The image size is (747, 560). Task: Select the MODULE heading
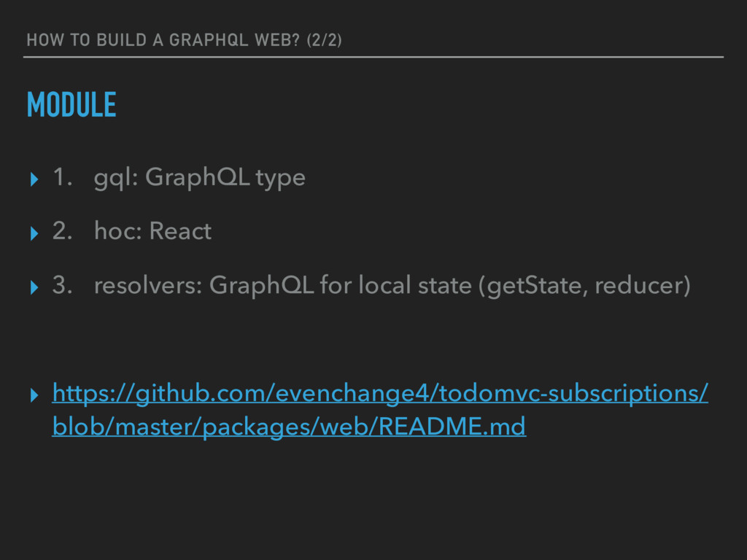tap(71, 104)
